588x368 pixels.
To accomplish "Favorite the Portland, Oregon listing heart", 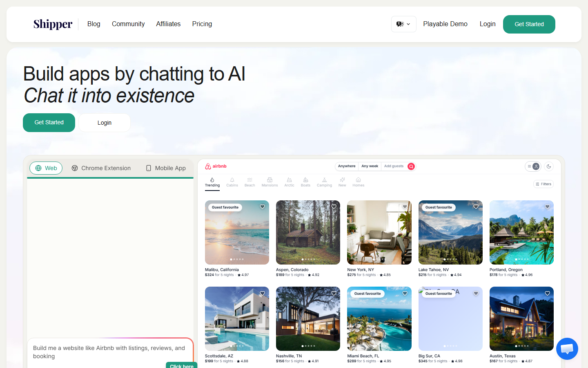I will pos(547,207).
